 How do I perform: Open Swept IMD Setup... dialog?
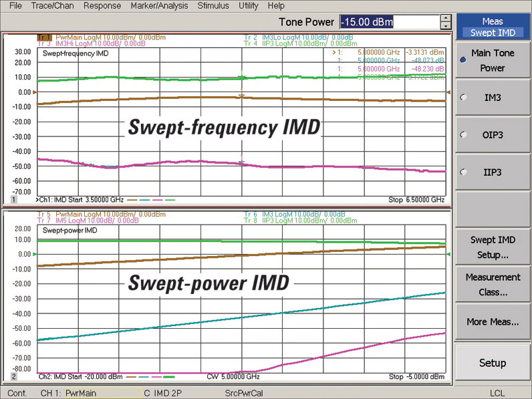[493, 247]
